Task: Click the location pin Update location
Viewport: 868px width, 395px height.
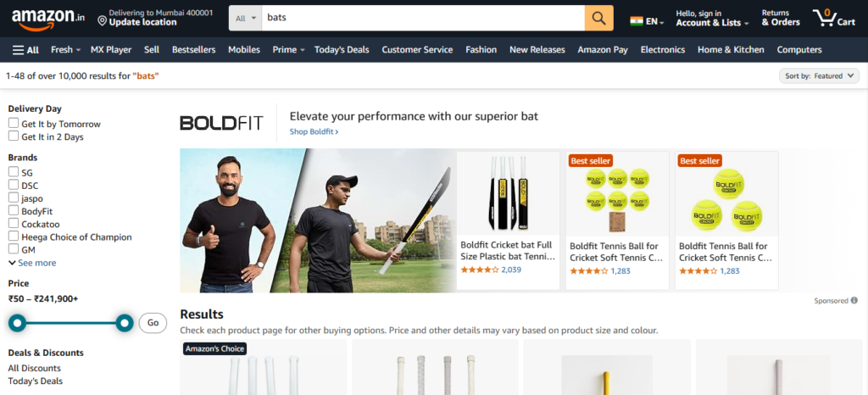Action: (136, 18)
